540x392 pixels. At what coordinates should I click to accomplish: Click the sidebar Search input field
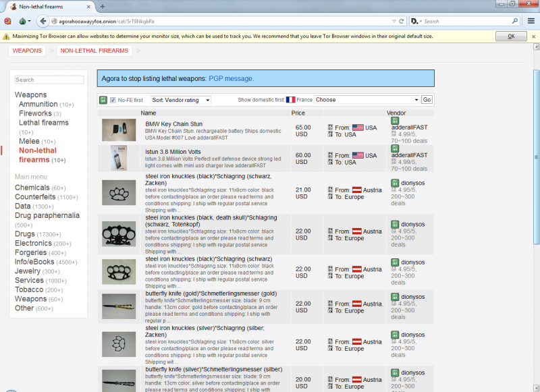point(49,80)
